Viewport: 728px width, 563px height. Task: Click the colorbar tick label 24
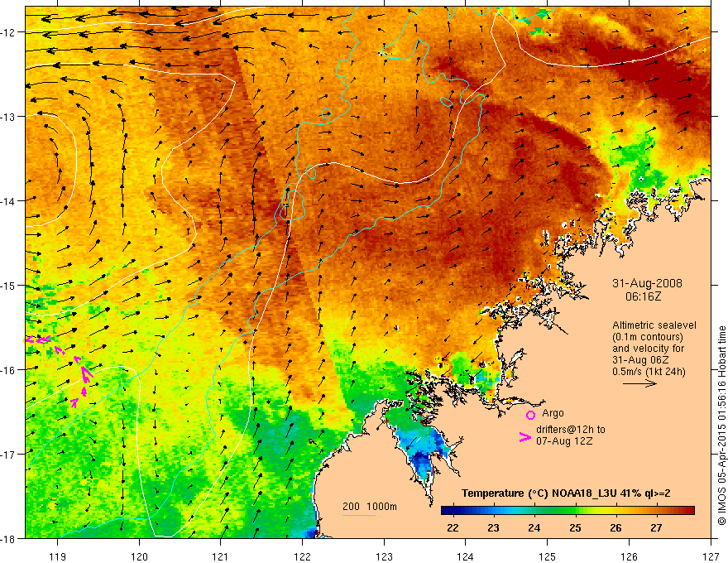point(534,527)
